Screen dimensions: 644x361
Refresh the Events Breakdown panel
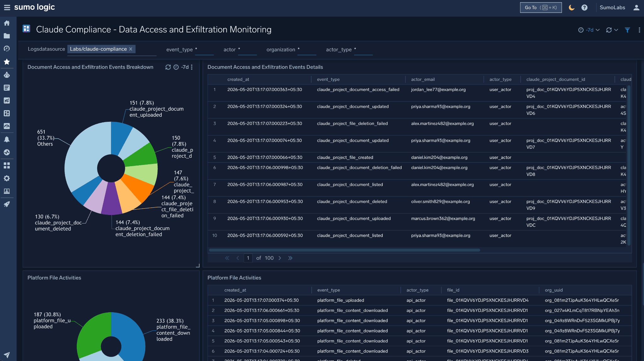(168, 67)
